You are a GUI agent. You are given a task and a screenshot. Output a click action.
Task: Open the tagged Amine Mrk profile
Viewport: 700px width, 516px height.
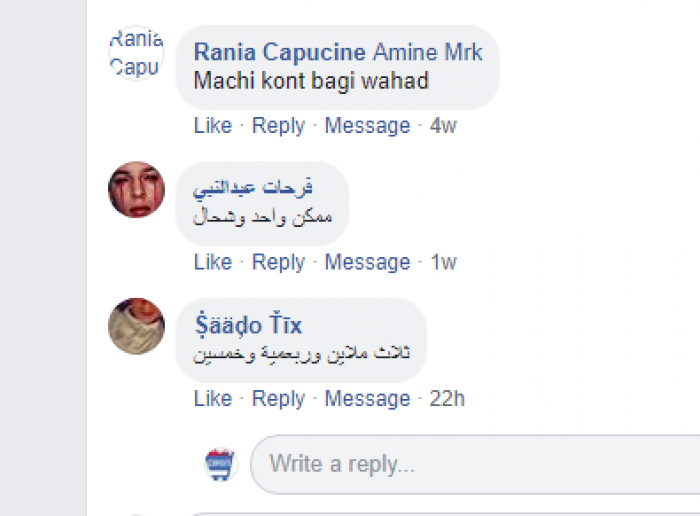pyautogui.click(x=427, y=52)
